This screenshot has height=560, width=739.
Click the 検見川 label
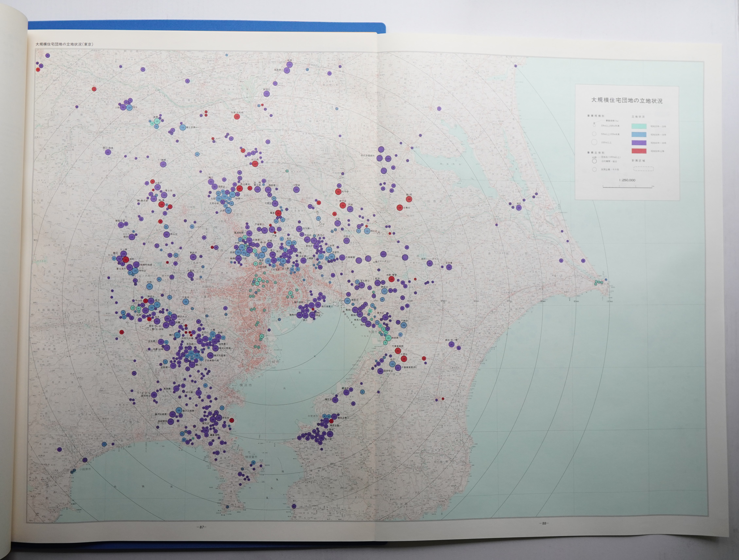click(x=357, y=320)
